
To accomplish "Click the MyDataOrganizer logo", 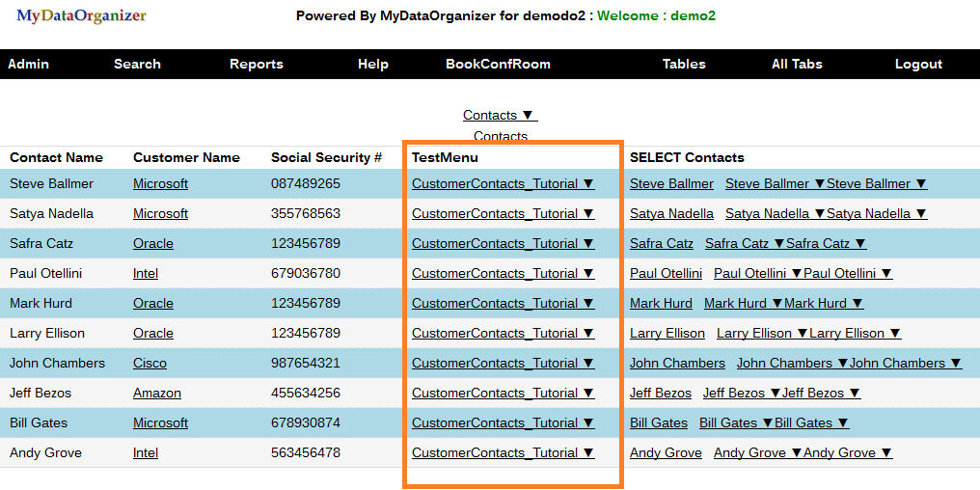I will [82, 15].
